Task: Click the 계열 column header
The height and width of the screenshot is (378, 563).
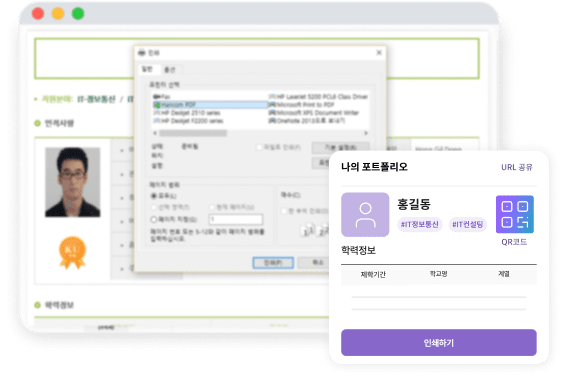Action: click(x=504, y=274)
